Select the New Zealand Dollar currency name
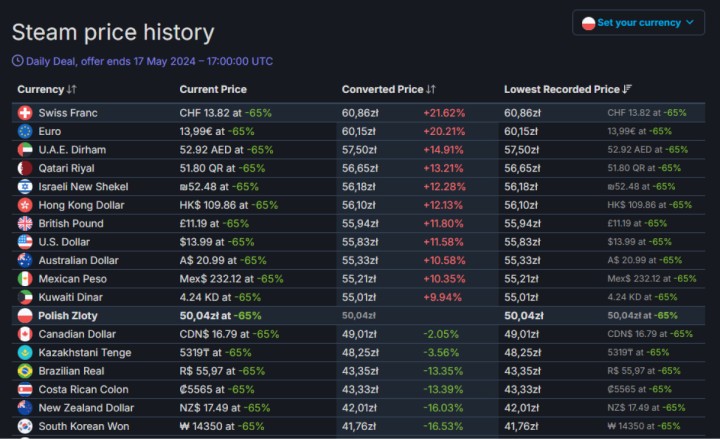This screenshot has width=720, height=439. (x=86, y=408)
